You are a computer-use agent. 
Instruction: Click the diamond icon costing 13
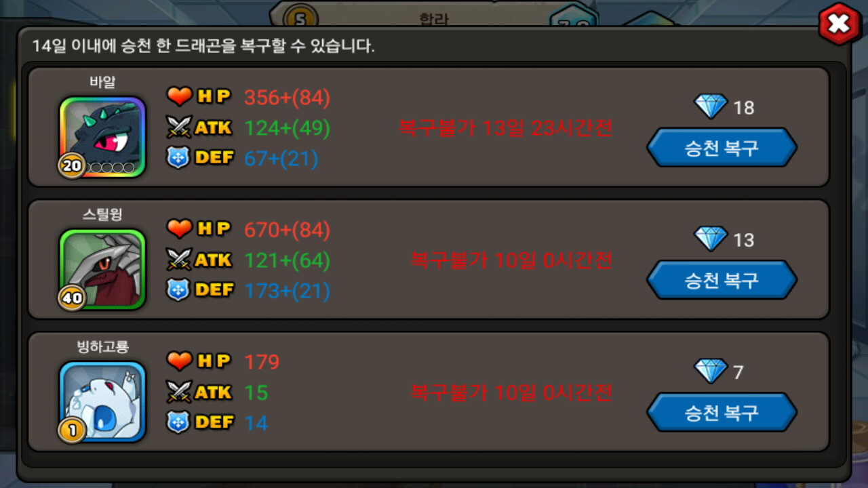[x=711, y=239]
